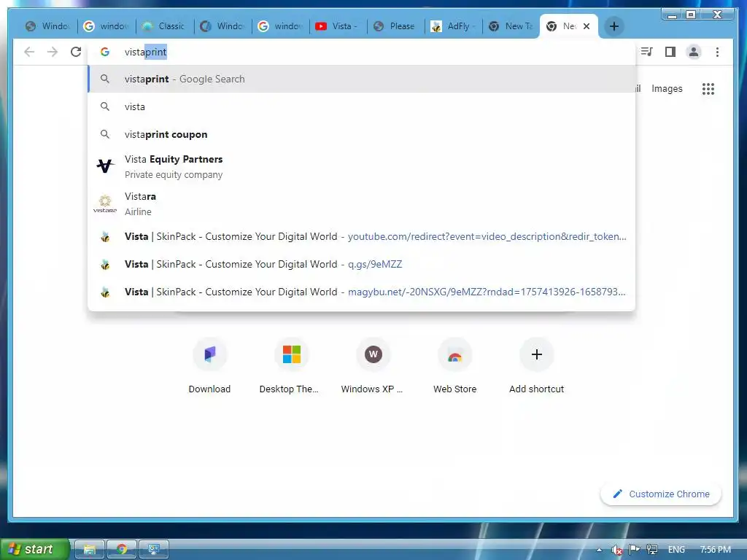This screenshot has height=560, width=747.
Task: Click the ENG language indicator
Action: 676,550
